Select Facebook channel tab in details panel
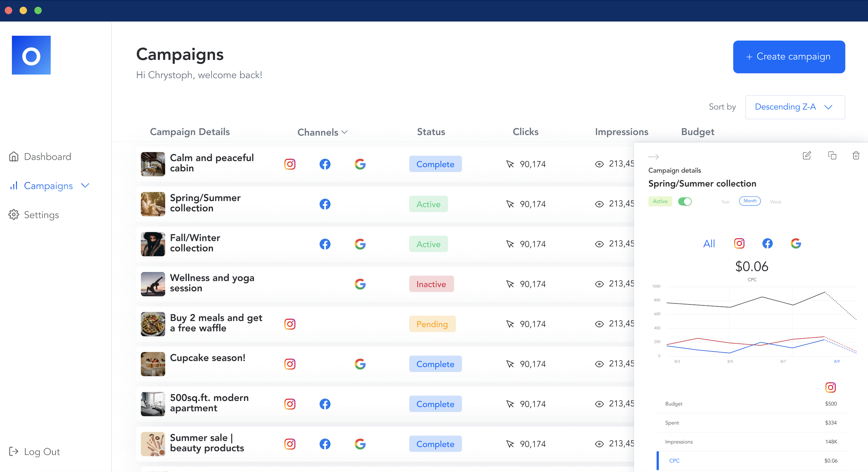The image size is (868, 472). click(x=767, y=244)
